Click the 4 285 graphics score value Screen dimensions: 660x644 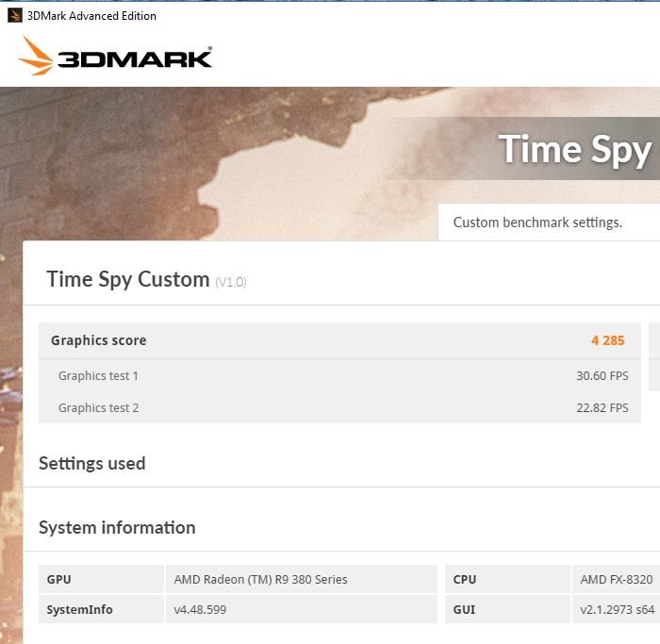(608, 340)
